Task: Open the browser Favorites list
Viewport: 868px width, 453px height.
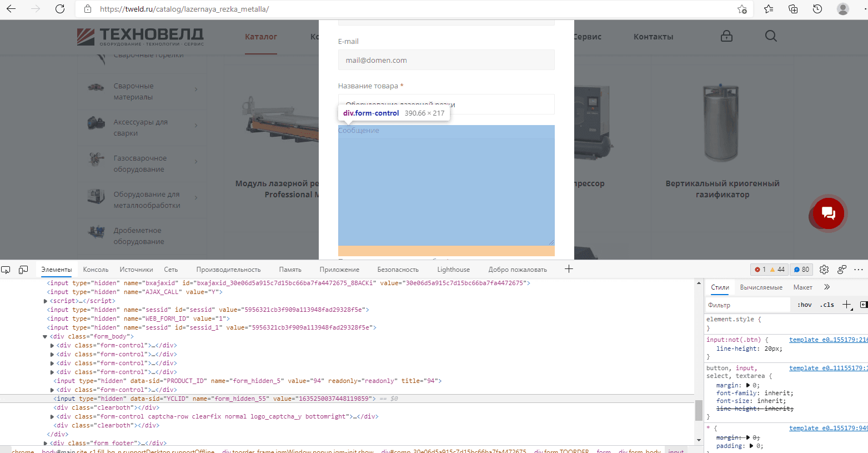Action: point(769,9)
